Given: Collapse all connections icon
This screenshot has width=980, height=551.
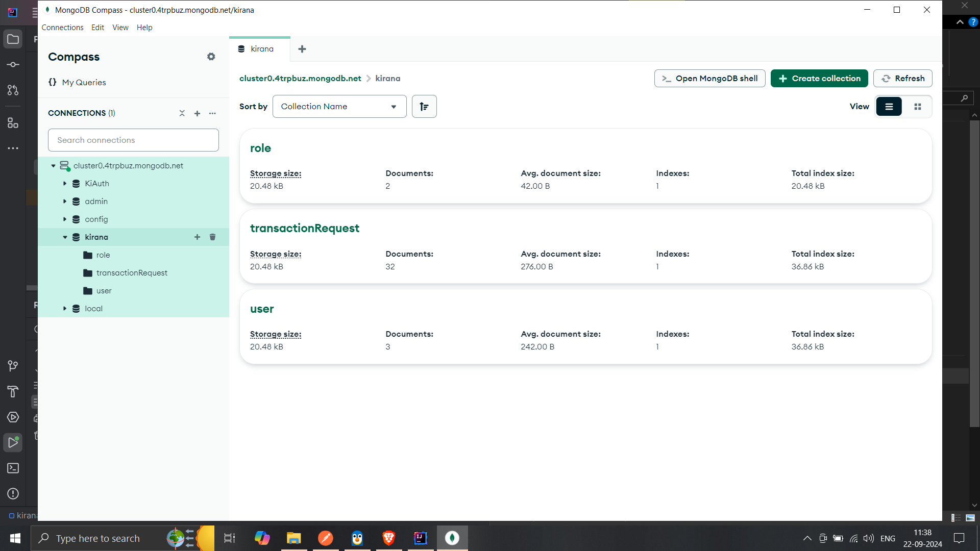Looking at the screenshot, I should [182, 113].
